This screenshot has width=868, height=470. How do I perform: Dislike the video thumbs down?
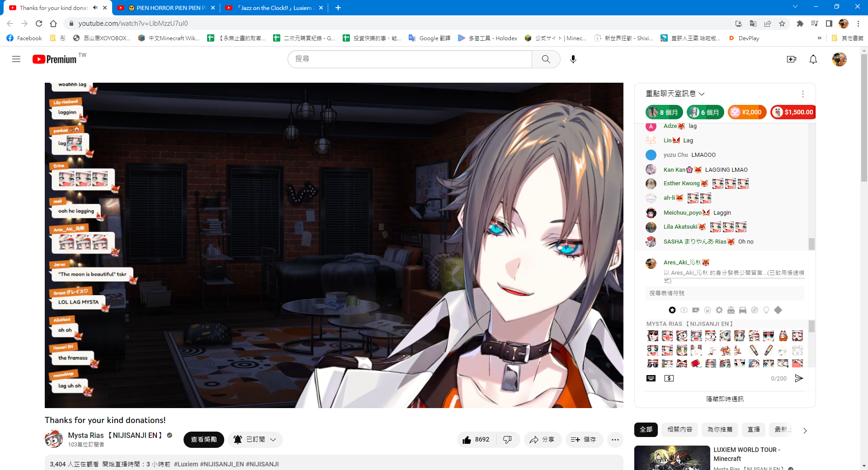508,440
